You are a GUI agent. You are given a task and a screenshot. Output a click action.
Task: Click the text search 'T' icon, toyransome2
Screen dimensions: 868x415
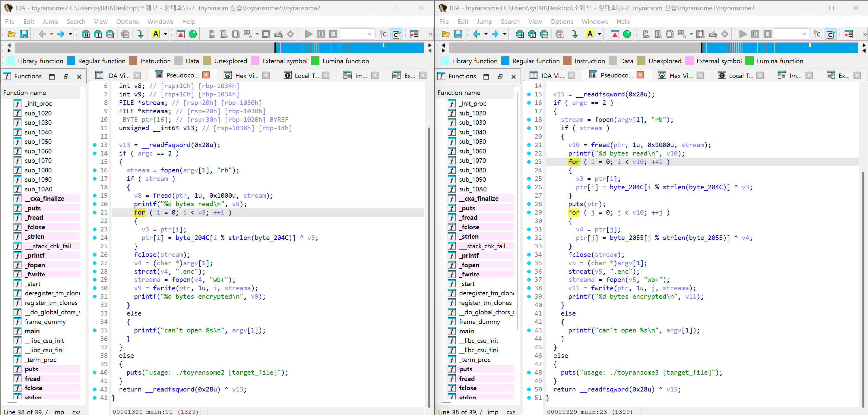(98, 34)
